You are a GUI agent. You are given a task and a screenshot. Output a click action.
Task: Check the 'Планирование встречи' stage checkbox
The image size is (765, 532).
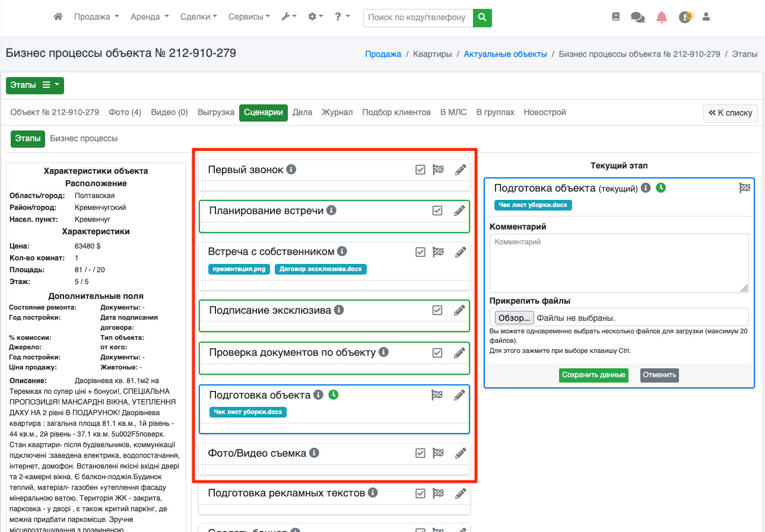pos(437,211)
